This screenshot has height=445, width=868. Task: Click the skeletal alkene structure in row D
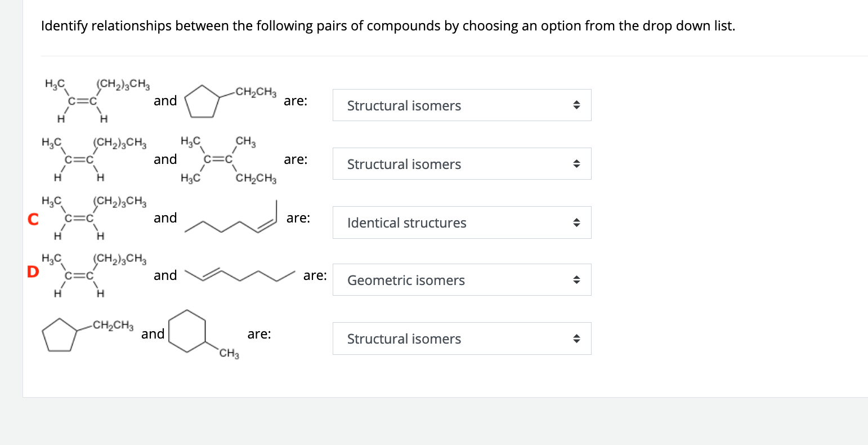(240, 275)
